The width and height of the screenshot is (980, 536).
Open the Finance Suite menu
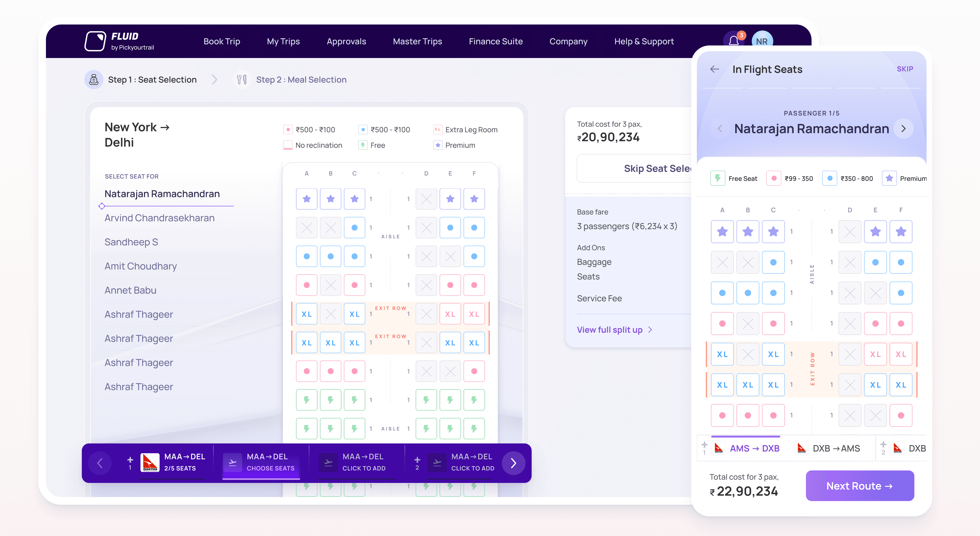(495, 42)
